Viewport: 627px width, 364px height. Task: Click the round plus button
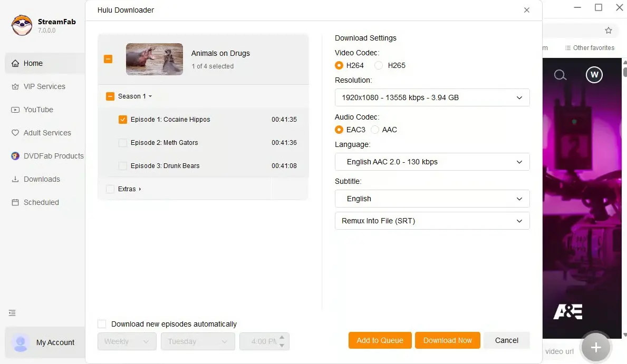(x=596, y=348)
